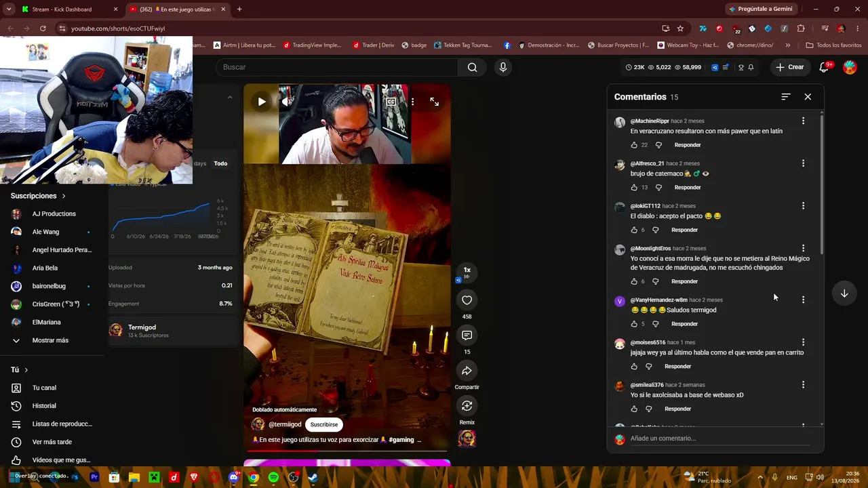Open Historial in the sidebar
Viewport: 868px width, 488px height.
click(44, 406)
